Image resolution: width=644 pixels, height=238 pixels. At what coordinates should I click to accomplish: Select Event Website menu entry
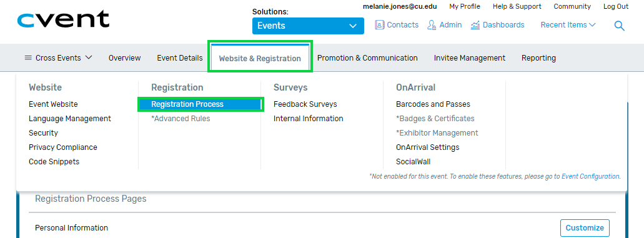[53, 104]
